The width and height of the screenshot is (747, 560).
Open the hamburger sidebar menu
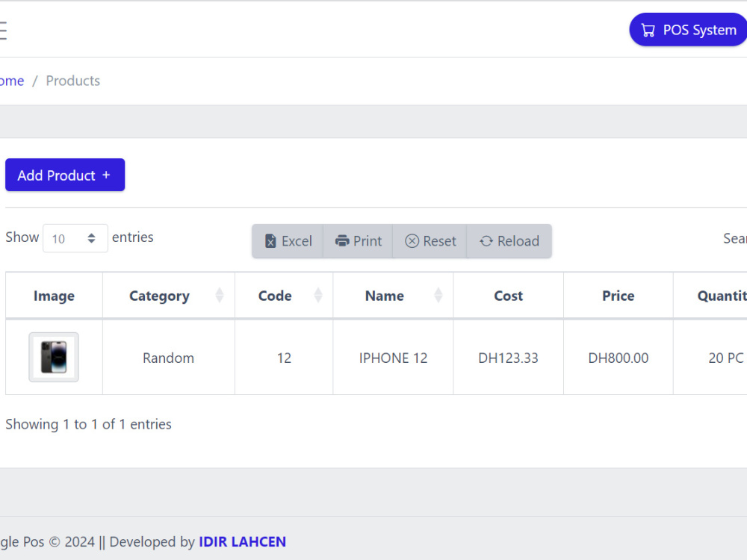click(x=3, y=31)
